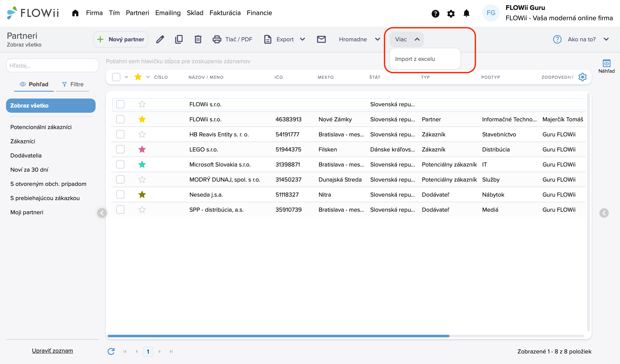Expand the right preview panel arrow
Image resolution: width=620 pixels, height=364 pixels.
tap(604, 213)
